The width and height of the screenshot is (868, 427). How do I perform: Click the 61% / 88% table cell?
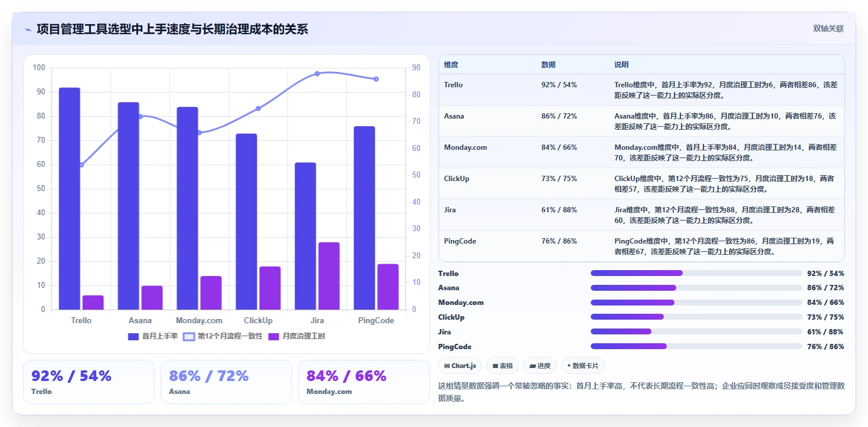pos(559,210)
